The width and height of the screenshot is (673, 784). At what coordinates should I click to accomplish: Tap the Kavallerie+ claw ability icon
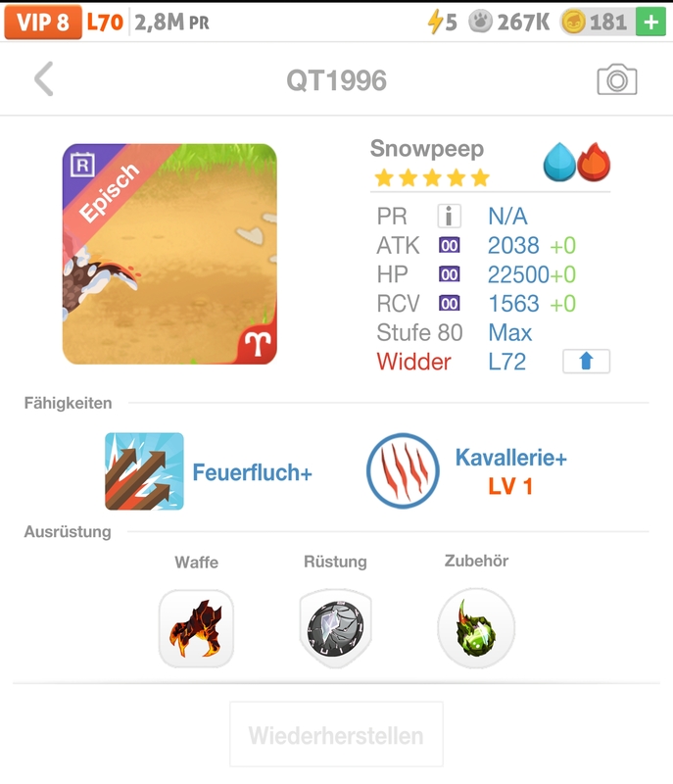[x=403, y=470]
